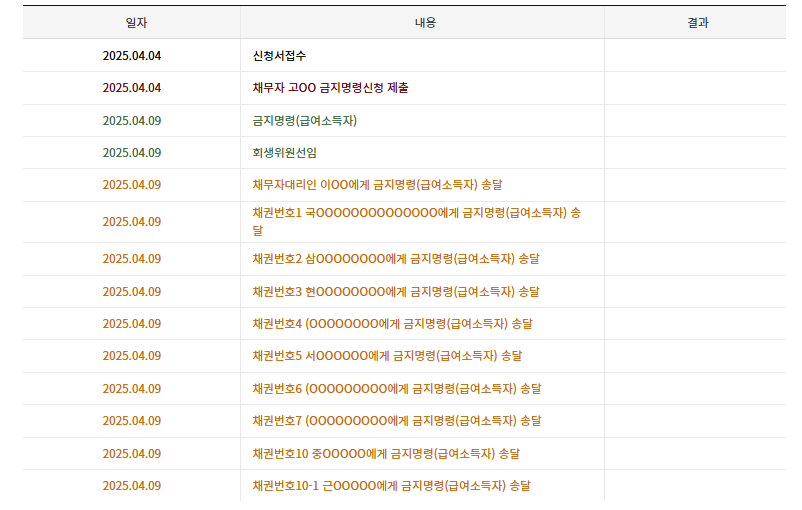Click the '채권번호2 삼OOOOOOOO에게' entry
Image resolution: width=802 pixels, height=510 pixels.
point(396,259)
